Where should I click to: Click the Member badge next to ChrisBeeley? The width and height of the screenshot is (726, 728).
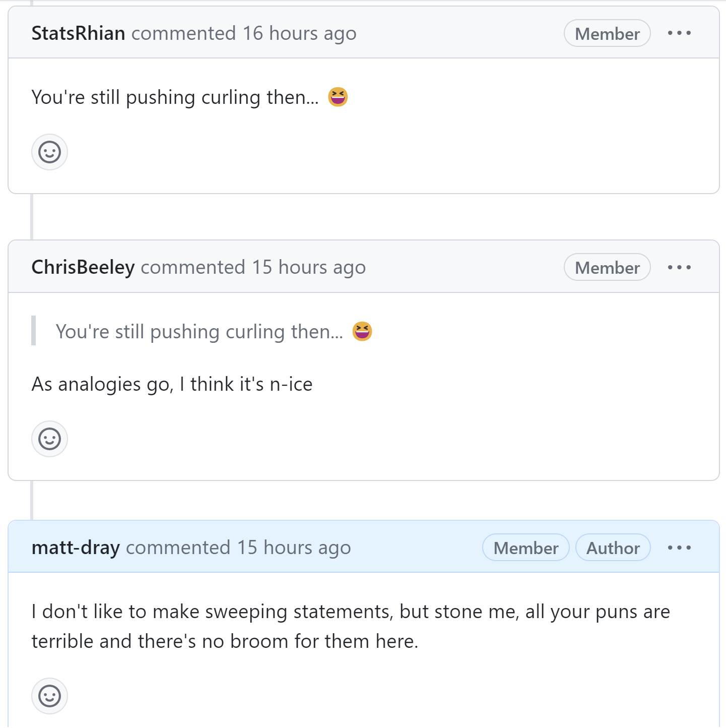click(607, 267)
